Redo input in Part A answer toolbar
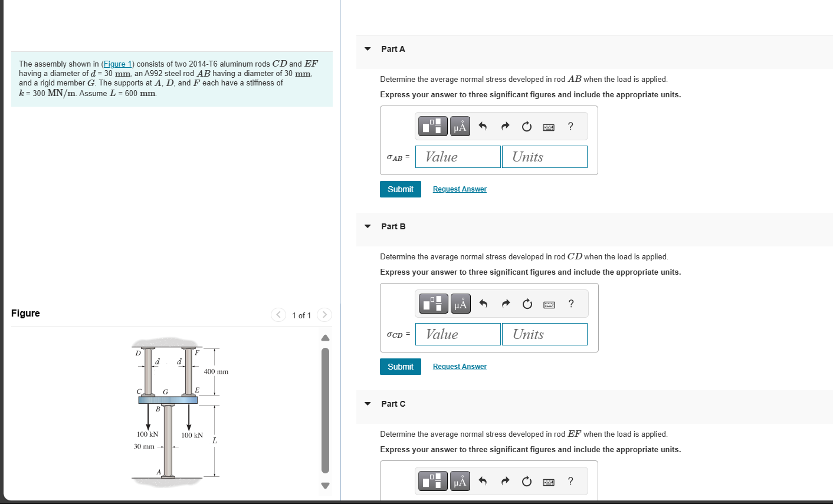 505,126
